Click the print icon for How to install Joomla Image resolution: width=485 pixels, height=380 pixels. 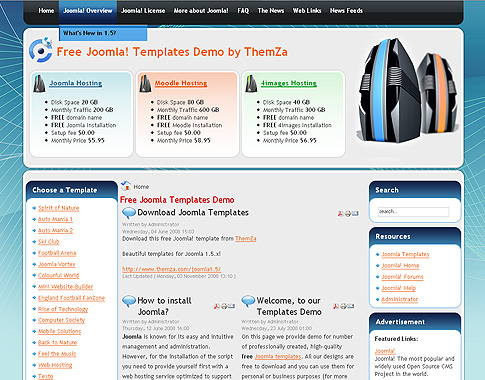pyautogui.click(x=224, y=306)
